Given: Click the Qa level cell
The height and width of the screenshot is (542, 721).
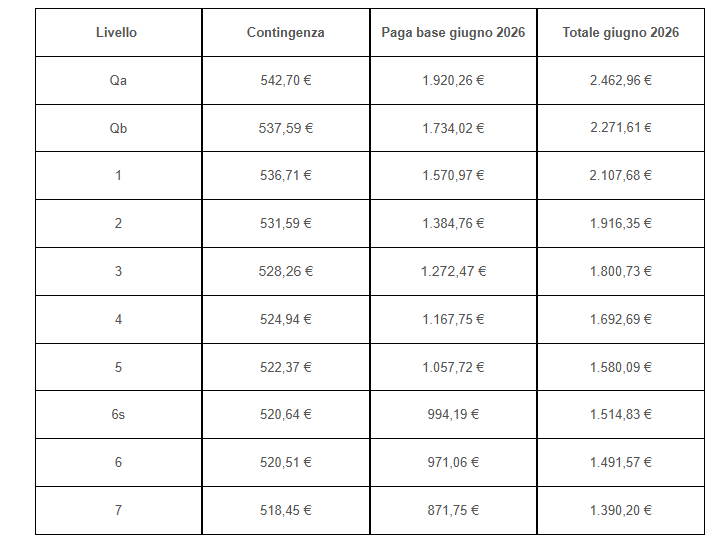Looking at the screenshot, I should (118, 80).
